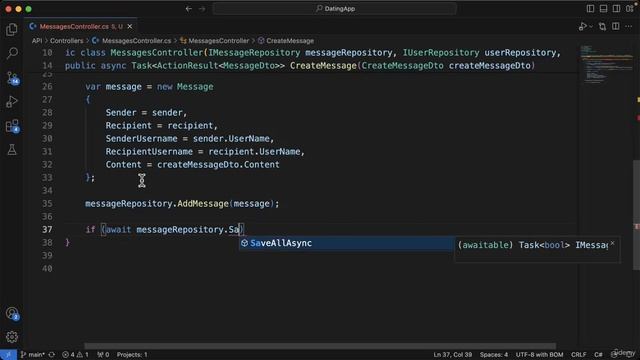The width and height of the screenshot is (640, 360).
Task: Click line number 26 in gutter
Action: (x=47, y=87)
